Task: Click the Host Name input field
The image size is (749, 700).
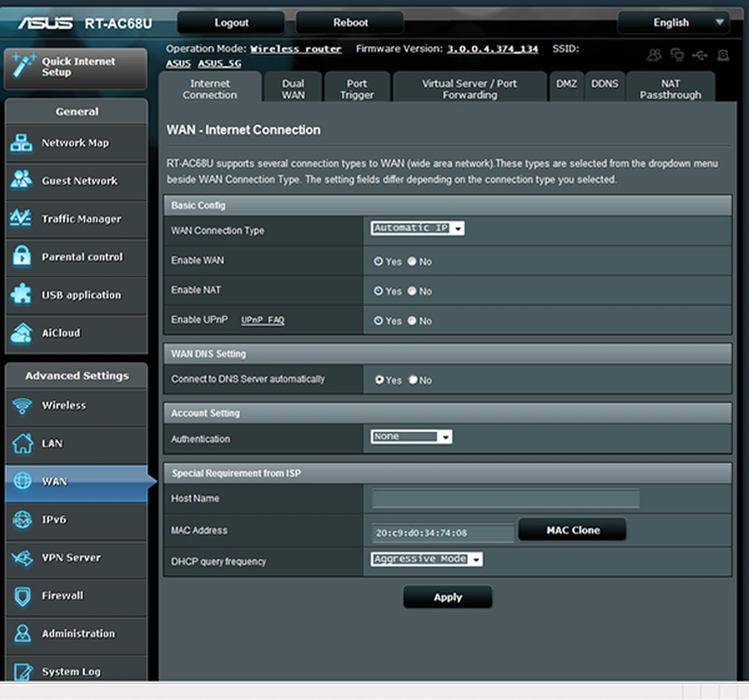Action: tap(505, 498)
